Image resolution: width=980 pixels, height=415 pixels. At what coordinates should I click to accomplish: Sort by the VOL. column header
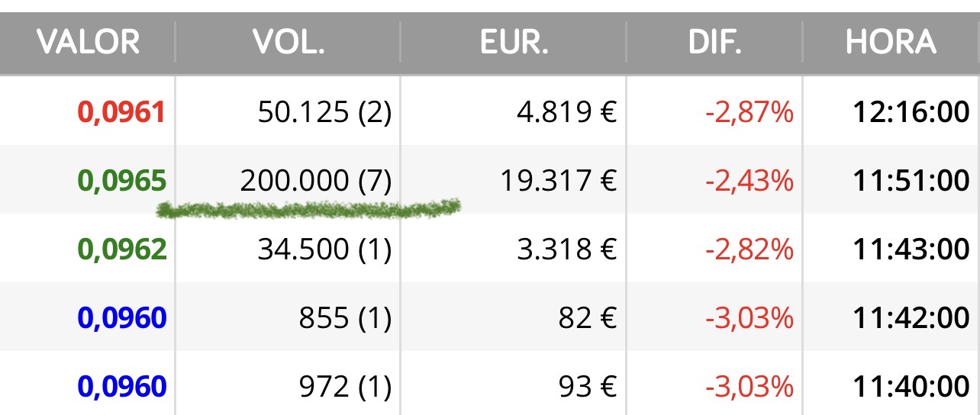click(x=289, y=42)
